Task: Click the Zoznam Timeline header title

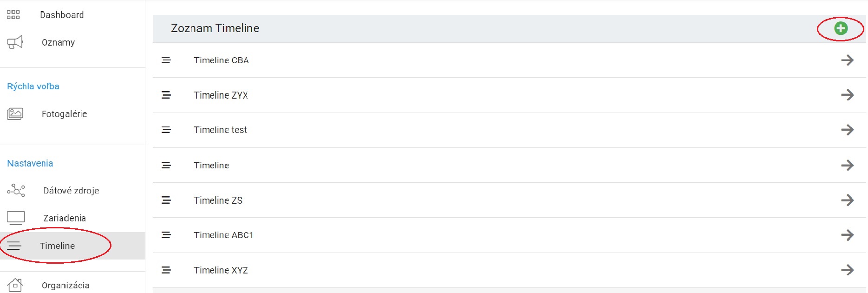Action: pos(215,28)
